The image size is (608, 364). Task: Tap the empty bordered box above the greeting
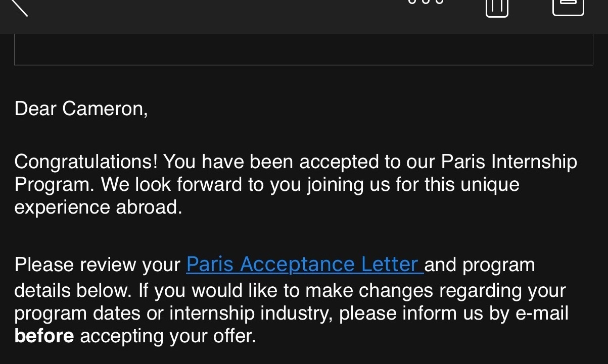(x=303, y=49)
